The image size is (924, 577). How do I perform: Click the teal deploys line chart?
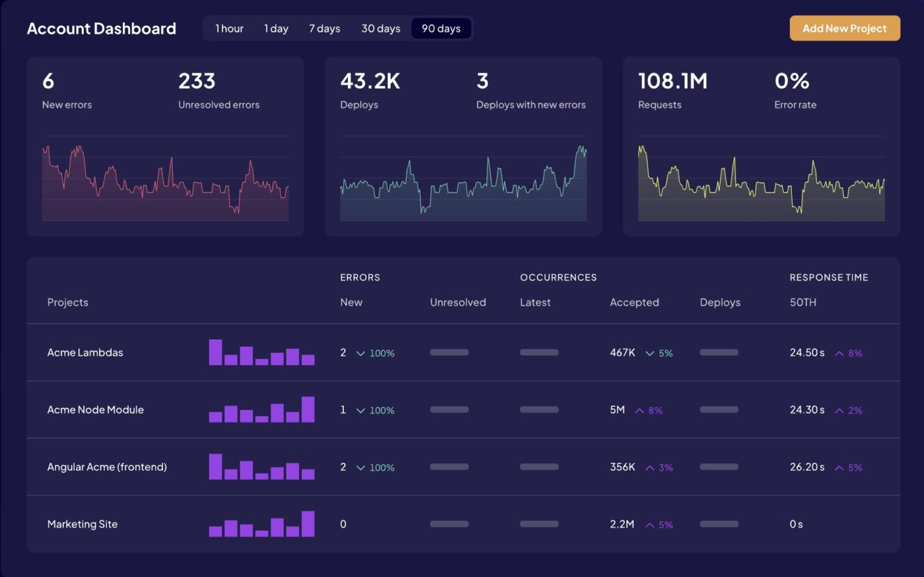[x=463, y=182]
